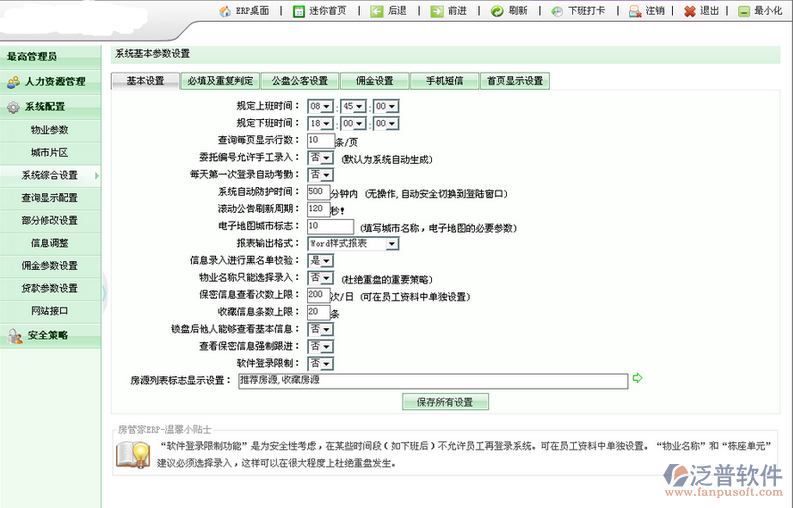
Task: Click the 人力资源管理 people icon
Action: point(13,81)
